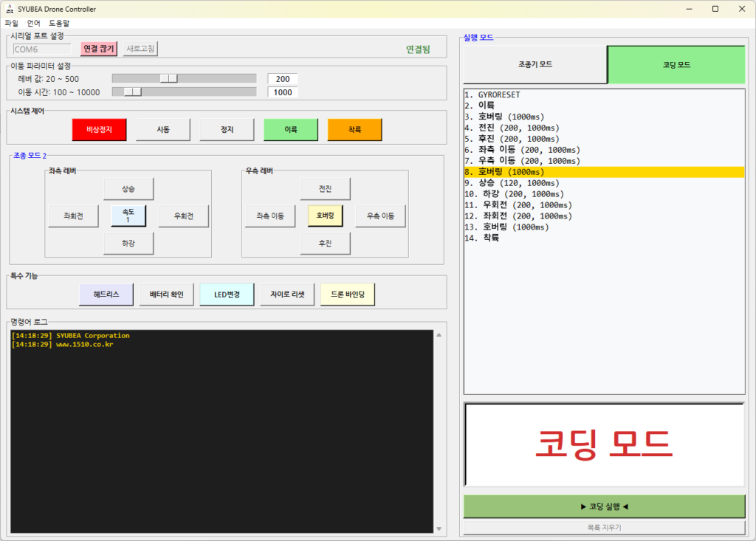Open the 언어 language menu
This screenshot has height=541, width=756.
point(34,23)
